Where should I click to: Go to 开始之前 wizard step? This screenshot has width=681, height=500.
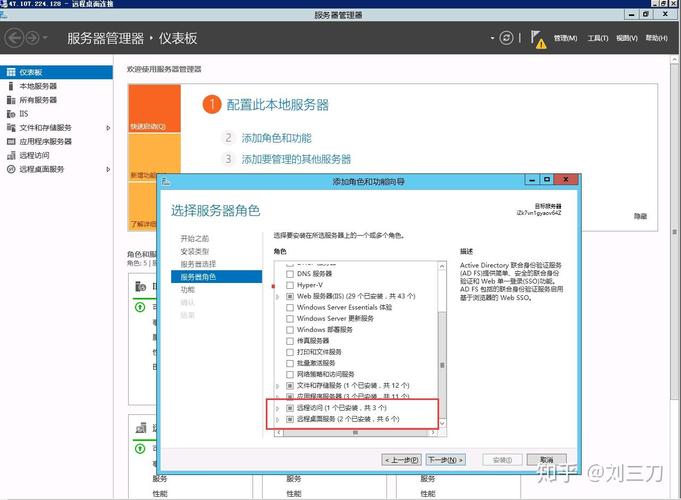(195, 238)
